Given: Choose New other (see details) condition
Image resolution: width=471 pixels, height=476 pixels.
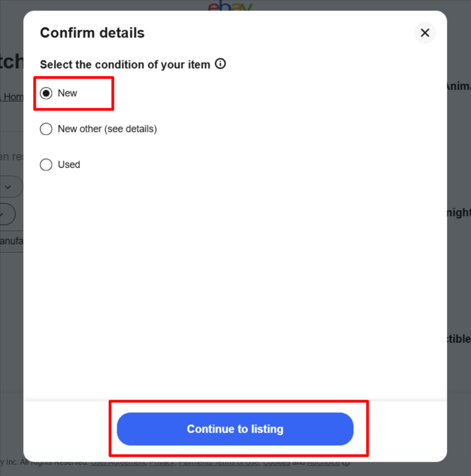Looking at the screenshot, I should point(46,129).
